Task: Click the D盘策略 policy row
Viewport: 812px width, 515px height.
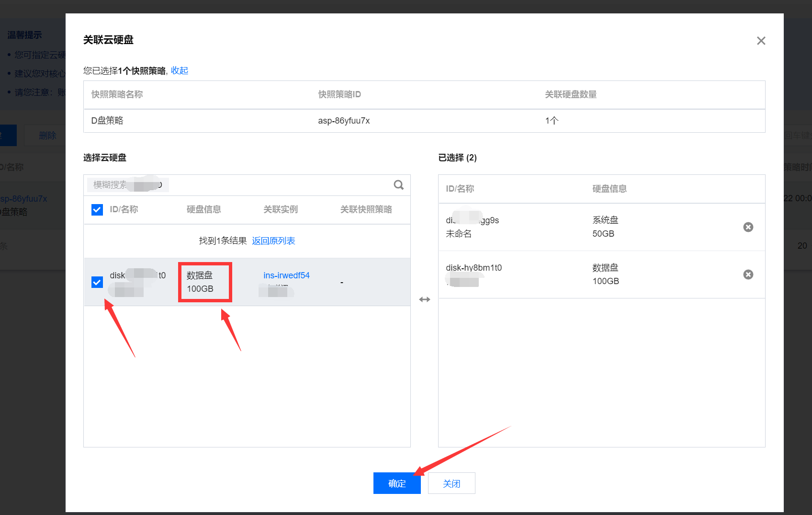Action: 107,121
